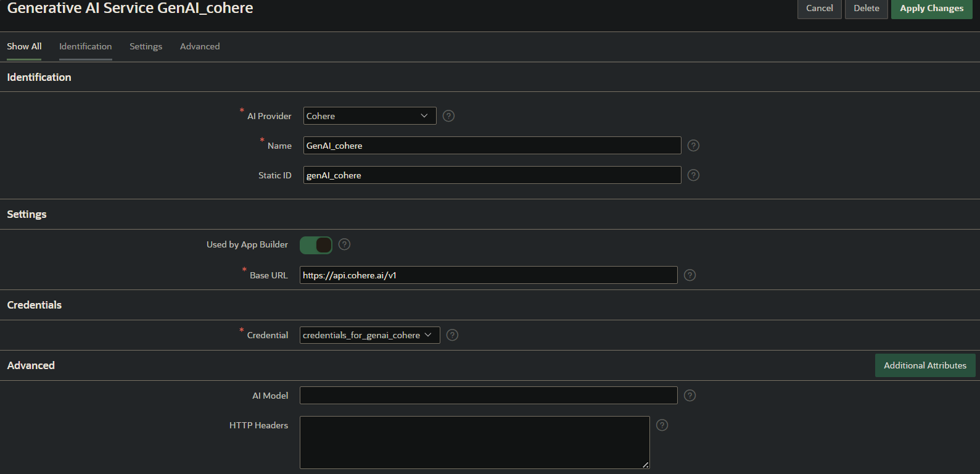Open Additional Attributes
This screenshot has height=474, width=980.
[925, 365]
